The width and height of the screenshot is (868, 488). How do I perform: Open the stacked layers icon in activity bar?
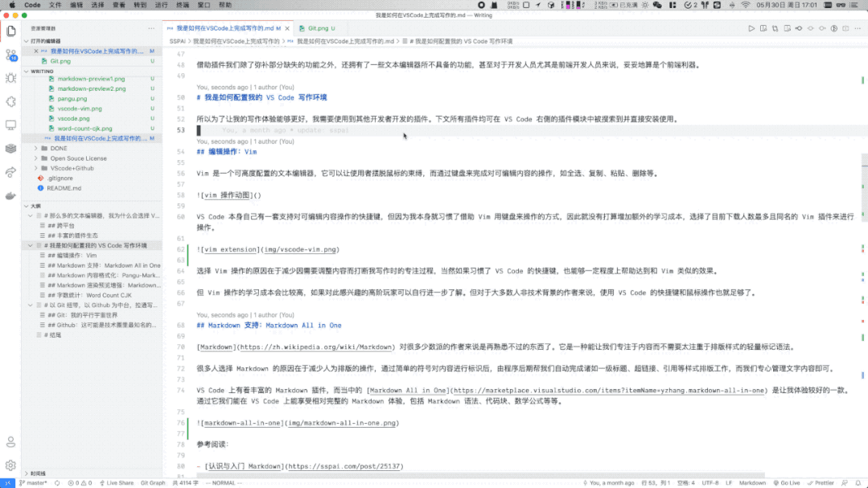tap(11, 149)
